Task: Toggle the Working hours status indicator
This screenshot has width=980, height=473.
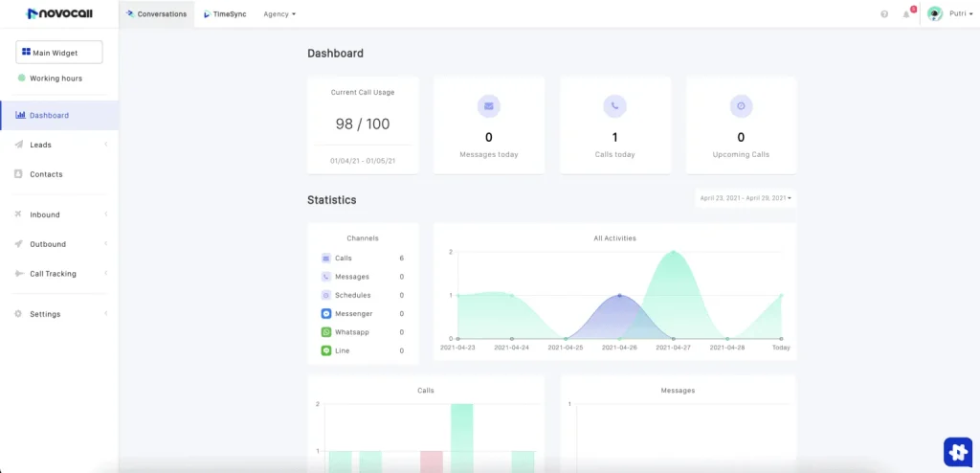Action: (21, 79)
